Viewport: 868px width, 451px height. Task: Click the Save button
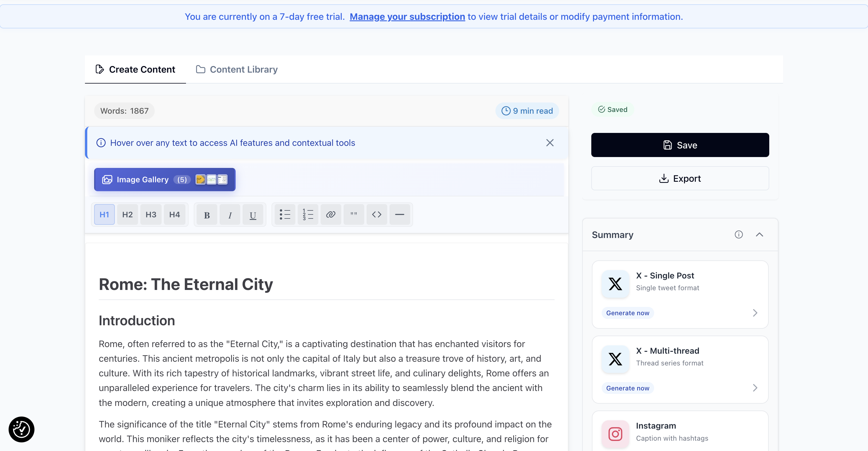[680, 145]
